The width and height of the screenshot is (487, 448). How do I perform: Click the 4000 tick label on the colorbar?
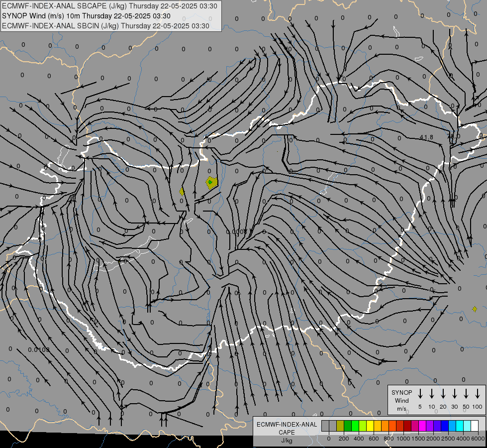pyautogui.click(x=463, y=439)
